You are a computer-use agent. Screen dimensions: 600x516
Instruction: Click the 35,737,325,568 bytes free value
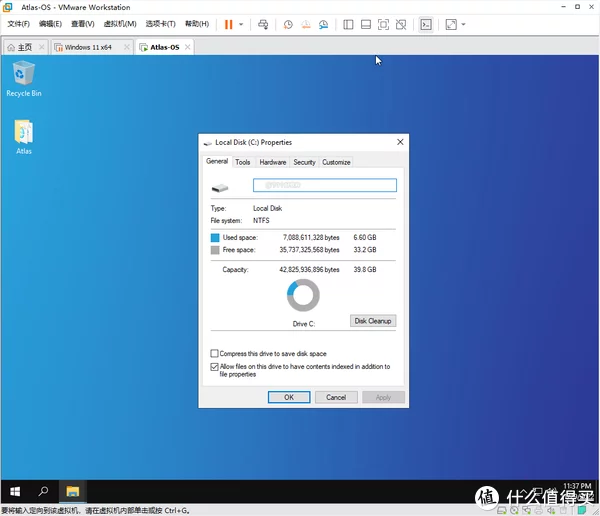(x=309, y=250)
